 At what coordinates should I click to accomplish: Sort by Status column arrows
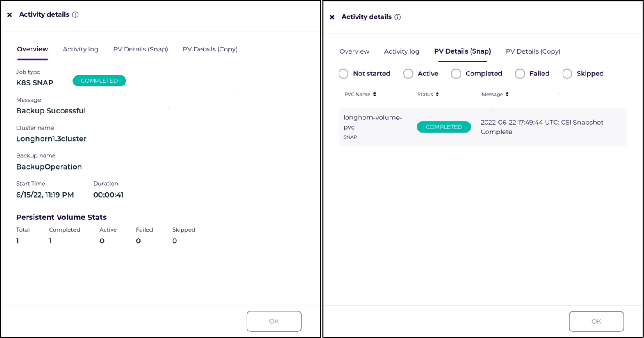coord(437,94)
